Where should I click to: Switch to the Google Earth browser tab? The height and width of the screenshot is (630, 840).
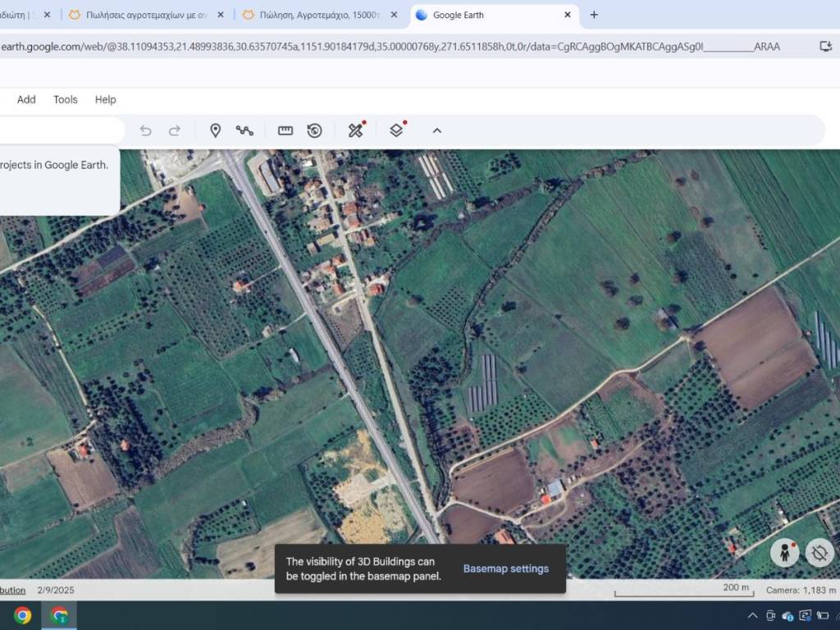pyautogui.click(x=484, y=15)
